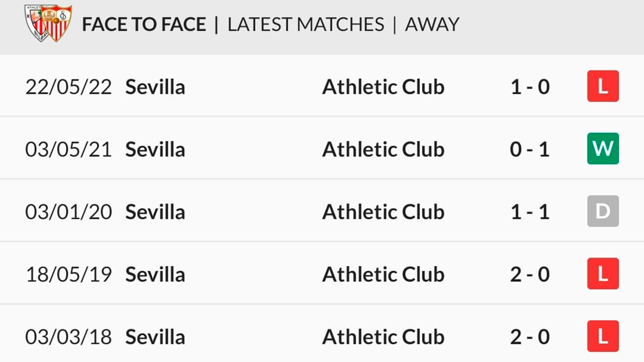
Task: Click the 0 - 1 score result
Action: pos(530,149)
